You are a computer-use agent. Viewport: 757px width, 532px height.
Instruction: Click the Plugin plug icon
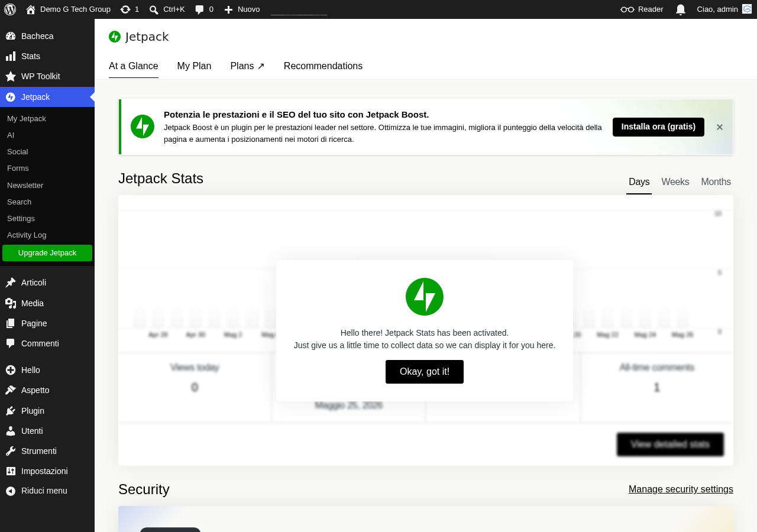pos(11,411)
